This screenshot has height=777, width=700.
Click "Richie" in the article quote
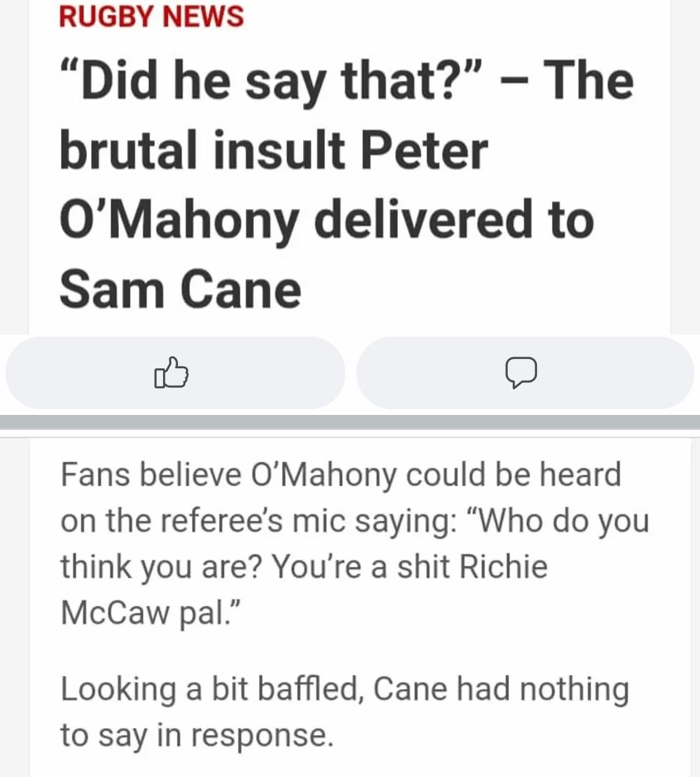[503, 567]
